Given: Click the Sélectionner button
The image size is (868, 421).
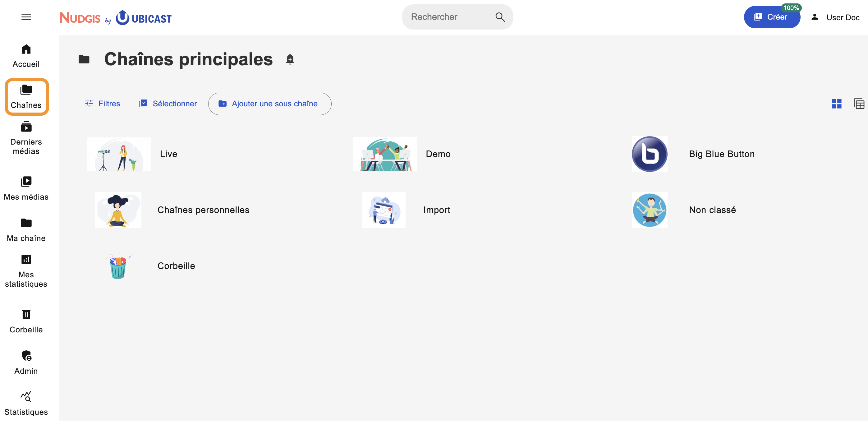Looking at the screenshot, I should coord(168,104).
